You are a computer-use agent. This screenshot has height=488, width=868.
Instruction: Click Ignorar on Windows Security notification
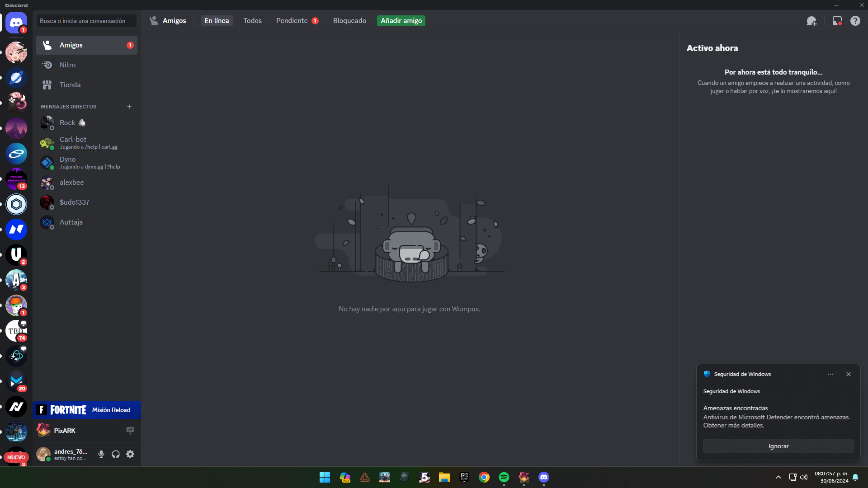pyautogui.click(x=778, y=446)
